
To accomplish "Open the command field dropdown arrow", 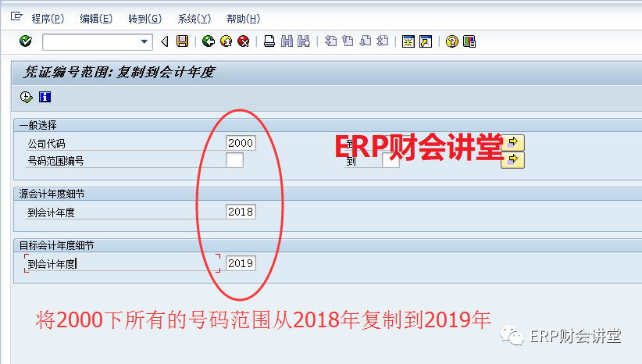I will (144, 41).
